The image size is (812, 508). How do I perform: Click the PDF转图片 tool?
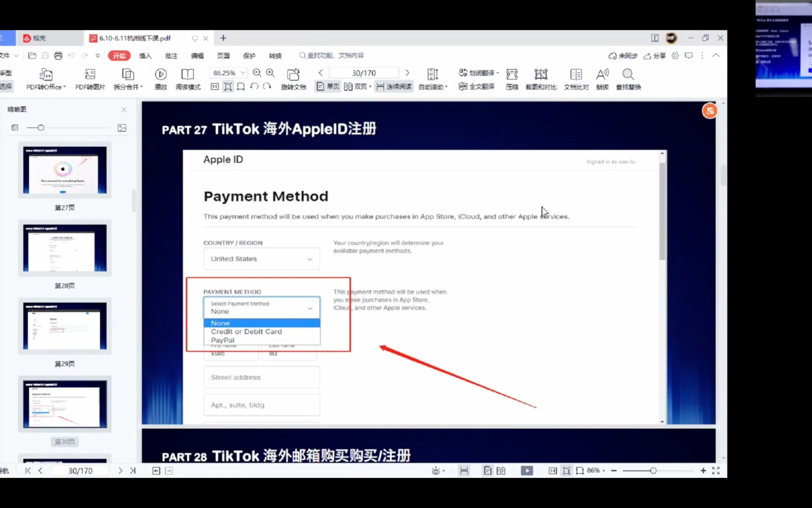pos(90,80)
